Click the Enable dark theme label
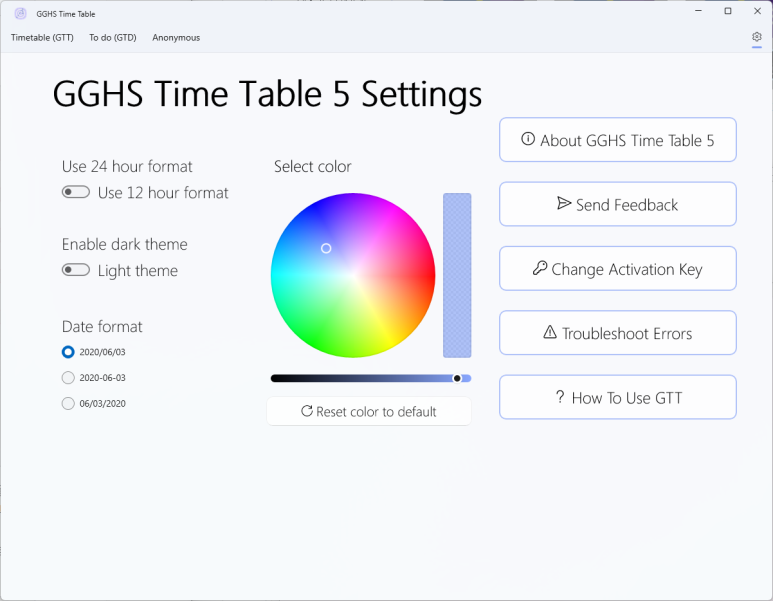773x601 pixels. (125, 245)
